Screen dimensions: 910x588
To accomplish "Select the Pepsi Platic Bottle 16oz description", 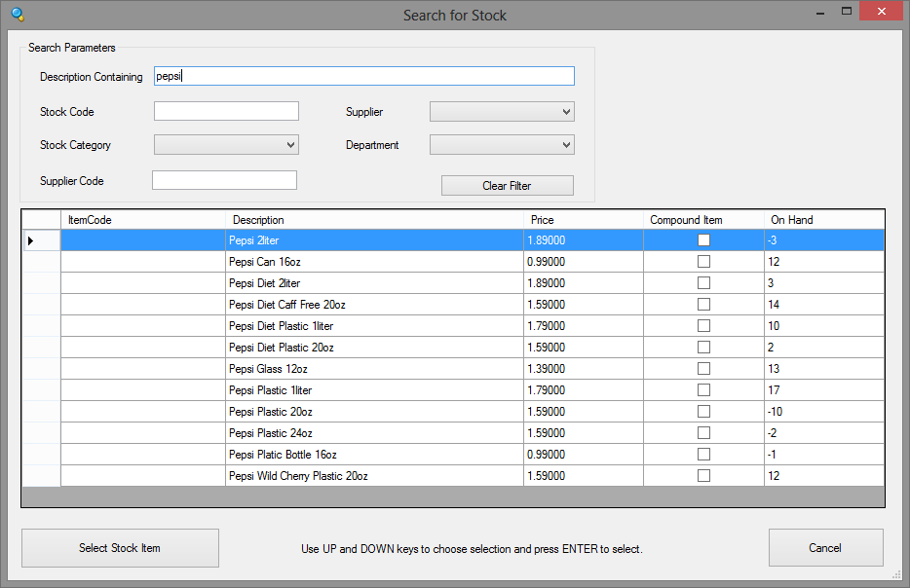I will point(374,455).
